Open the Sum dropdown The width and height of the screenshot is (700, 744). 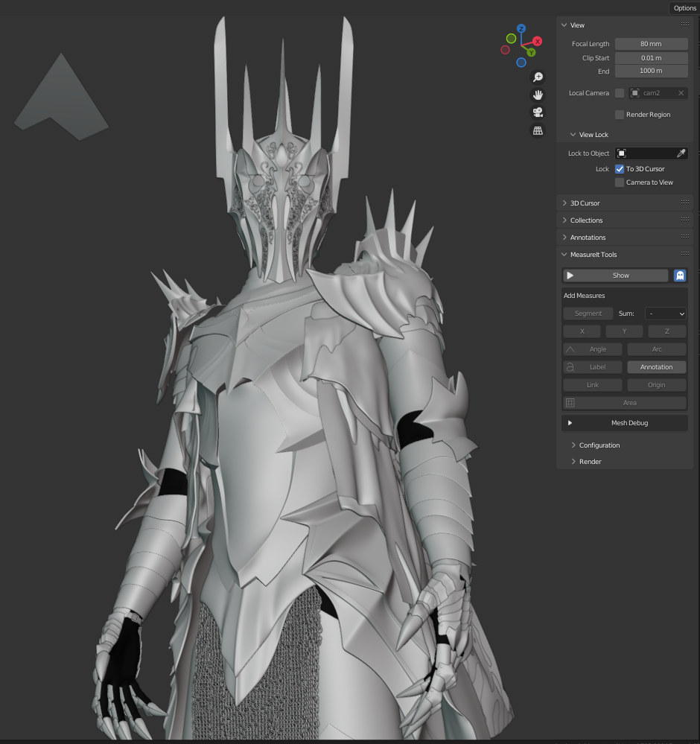click(665, 314)
